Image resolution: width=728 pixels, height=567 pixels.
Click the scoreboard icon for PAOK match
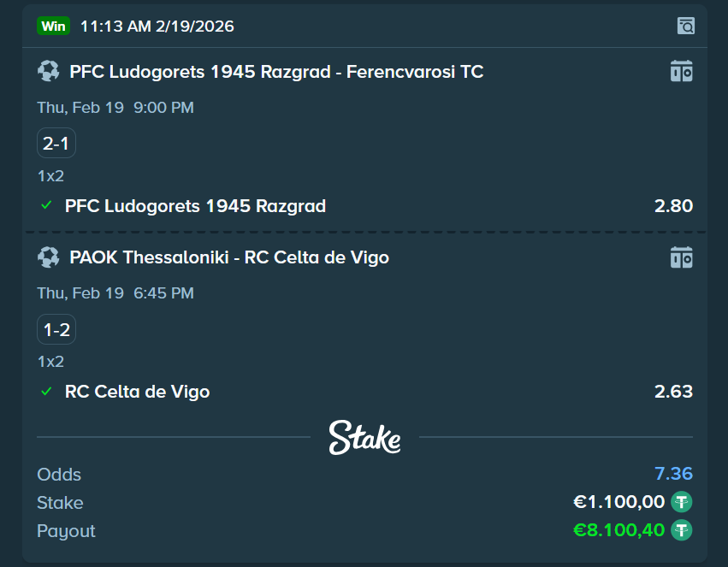(681, 257)
